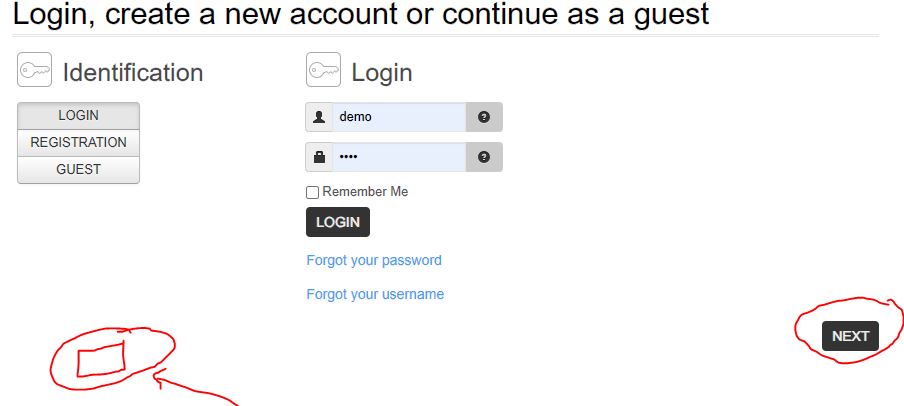Focus the username field containing demo
Viewport: 904px width, 406px height.
tap(399, 117)
